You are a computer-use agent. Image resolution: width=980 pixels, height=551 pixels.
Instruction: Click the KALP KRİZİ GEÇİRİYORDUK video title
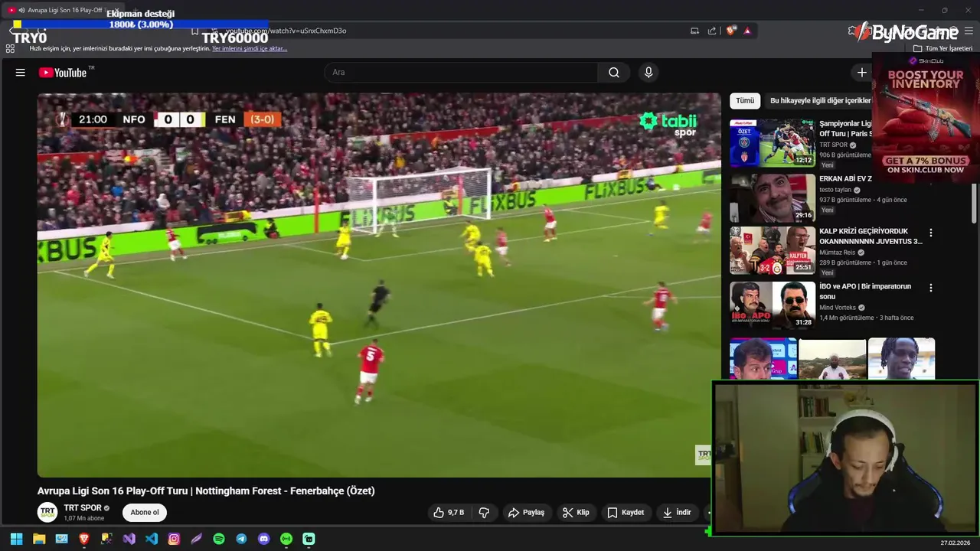871,236
